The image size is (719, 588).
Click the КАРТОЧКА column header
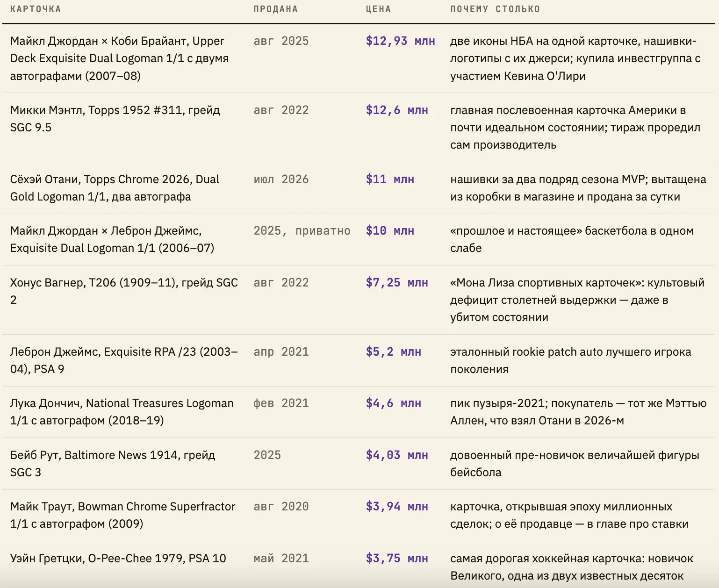click(36, 9)
